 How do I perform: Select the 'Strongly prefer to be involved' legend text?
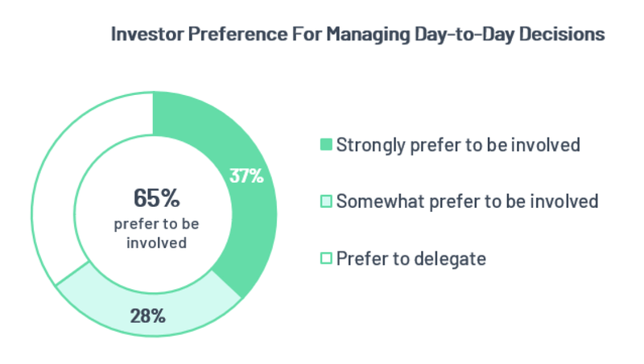click(458, 145)
